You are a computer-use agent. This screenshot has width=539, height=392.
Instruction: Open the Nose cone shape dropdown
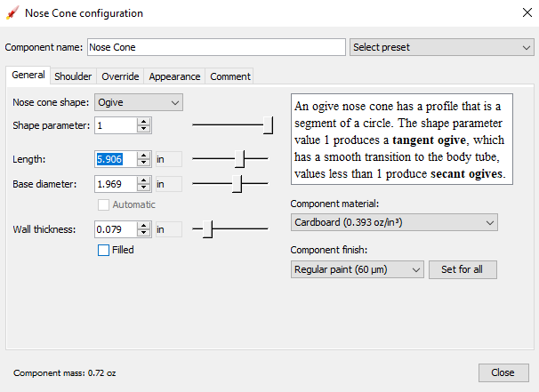point(138,102)
